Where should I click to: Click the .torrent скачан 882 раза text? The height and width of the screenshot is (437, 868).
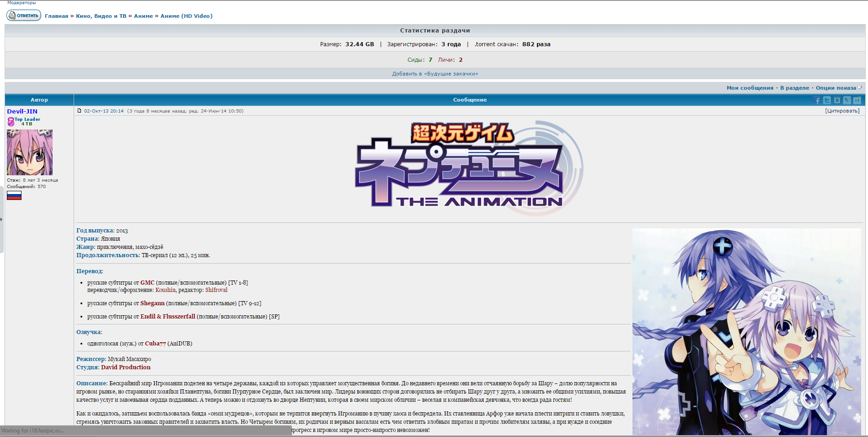(x=512, y=44)
